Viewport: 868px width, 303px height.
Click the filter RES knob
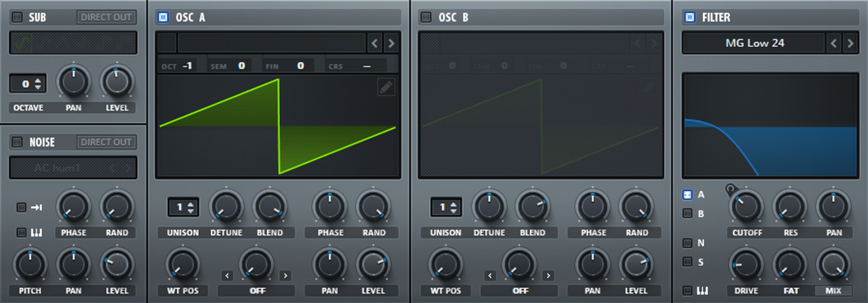[x=788, y=206]
